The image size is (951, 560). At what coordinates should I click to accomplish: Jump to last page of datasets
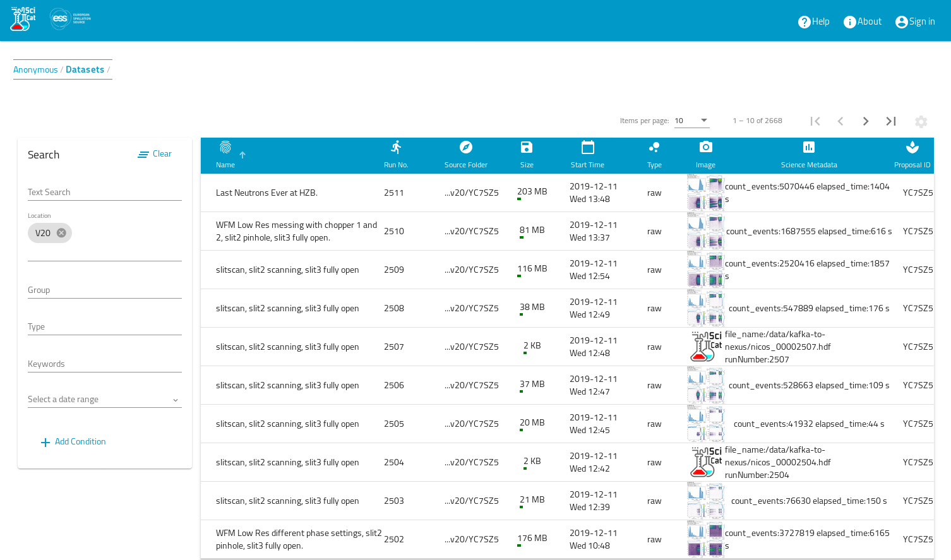(890, 121)
